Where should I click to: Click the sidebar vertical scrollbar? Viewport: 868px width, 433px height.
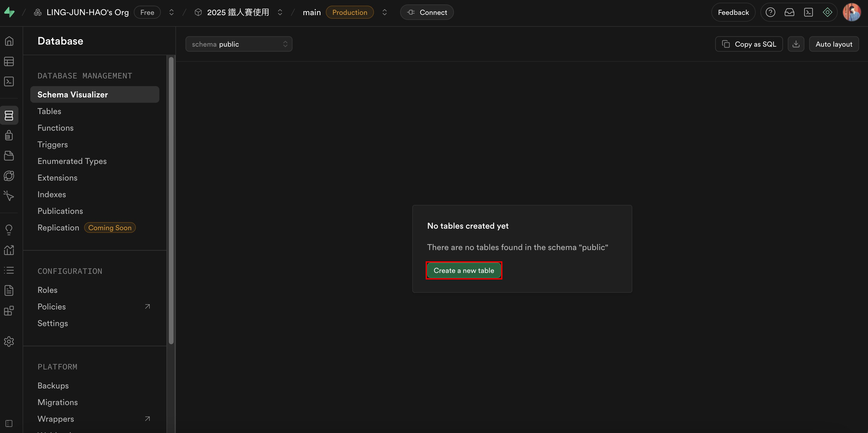(x=171, y=200)
